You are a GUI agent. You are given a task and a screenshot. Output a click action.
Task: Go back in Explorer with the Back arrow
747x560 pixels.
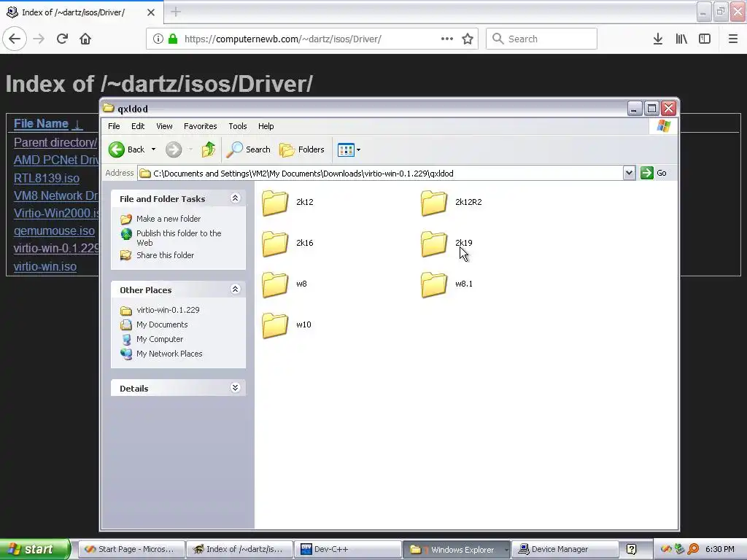[x=126, y=149]
